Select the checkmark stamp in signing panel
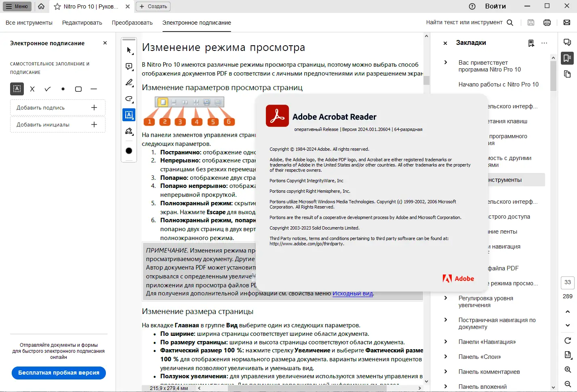This screenshot has width=577, height=392. 47,89
